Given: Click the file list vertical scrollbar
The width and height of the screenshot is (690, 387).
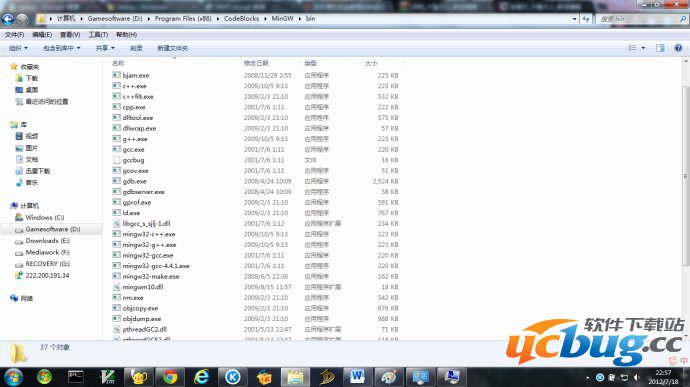Looking at the screenshot, I should pyautogui.click(x=686, y=176).
